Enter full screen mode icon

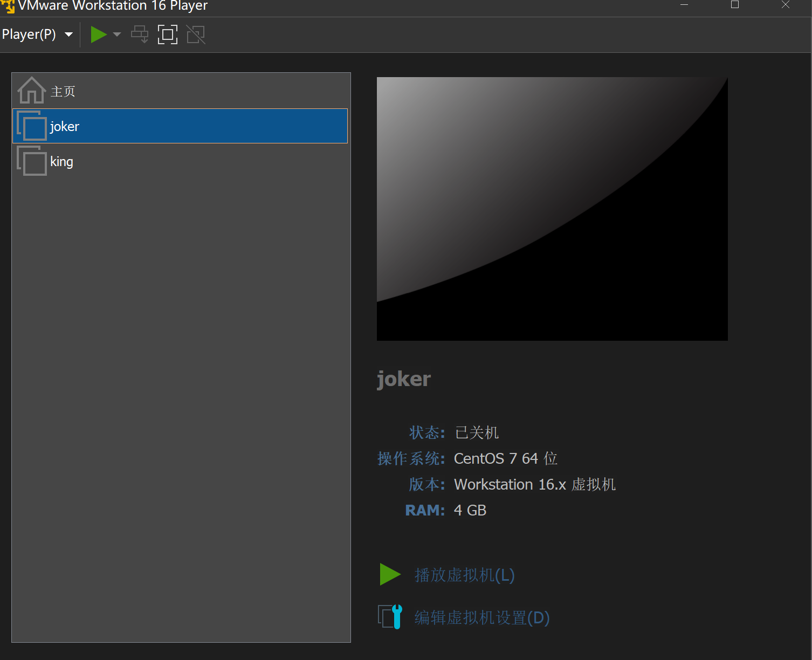(168, 35)
